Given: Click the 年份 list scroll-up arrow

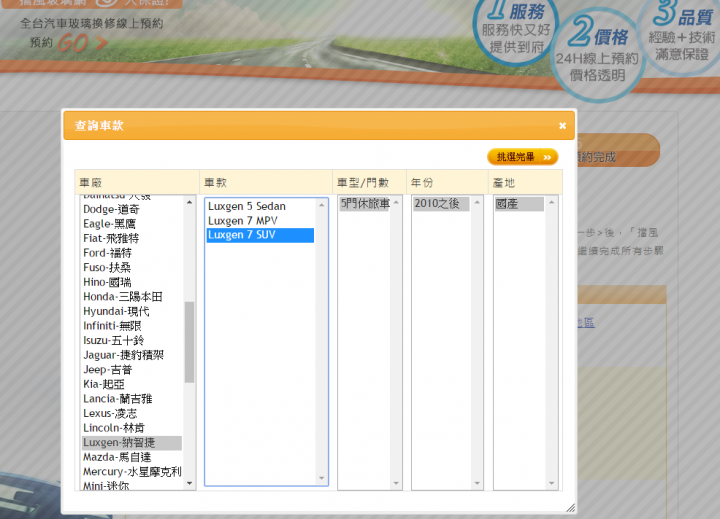Looking at the screenshot, I should (x=477, y=203).
